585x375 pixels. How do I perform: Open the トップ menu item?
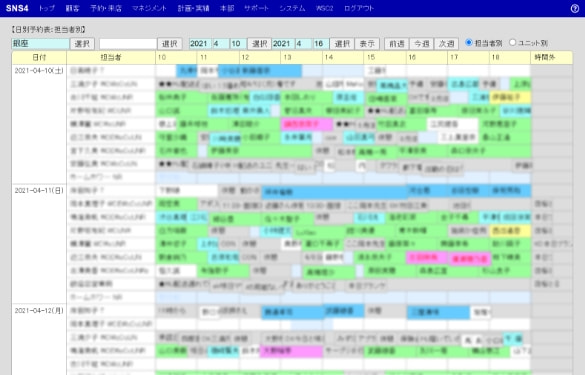coord(47,8)
